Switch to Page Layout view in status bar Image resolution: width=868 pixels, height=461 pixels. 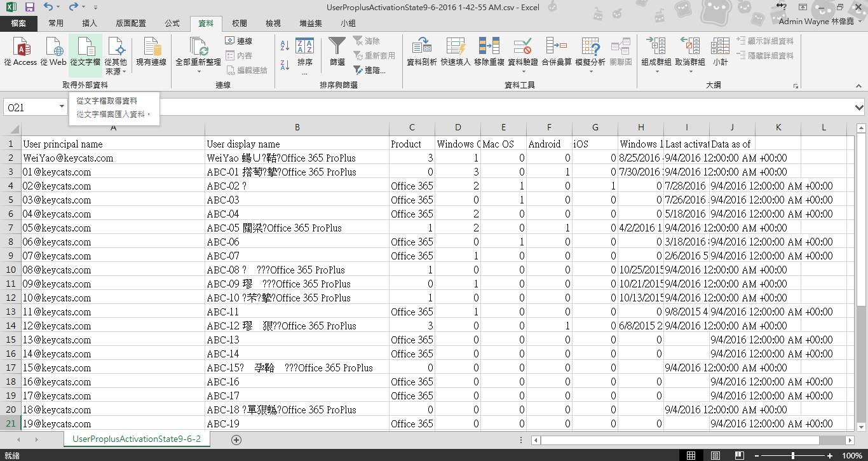tap(715, 455)
